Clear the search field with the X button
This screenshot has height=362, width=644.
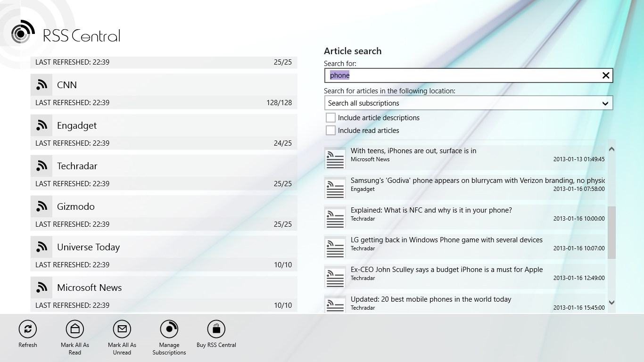(606, 75)
